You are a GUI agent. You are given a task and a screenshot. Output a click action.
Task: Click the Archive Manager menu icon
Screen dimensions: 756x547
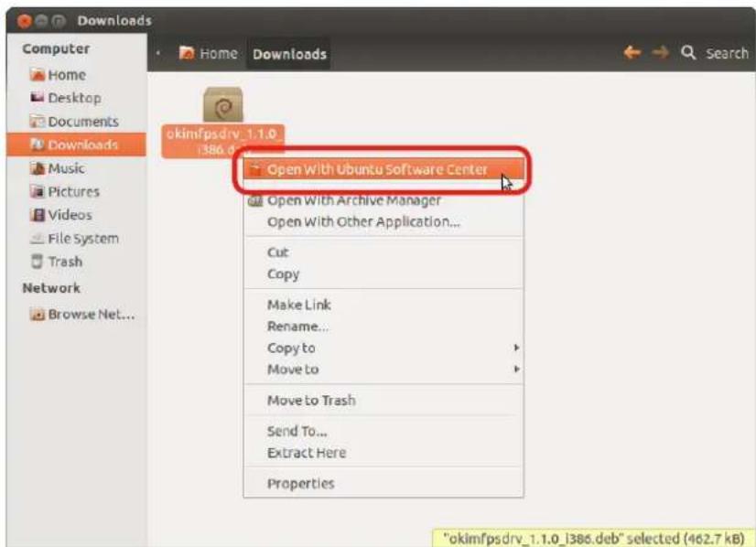click(x=255, y=200)
